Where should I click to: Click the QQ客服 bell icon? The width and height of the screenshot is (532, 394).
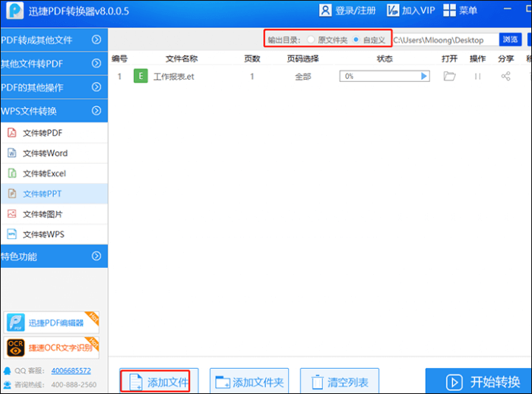tap(7, 371)
